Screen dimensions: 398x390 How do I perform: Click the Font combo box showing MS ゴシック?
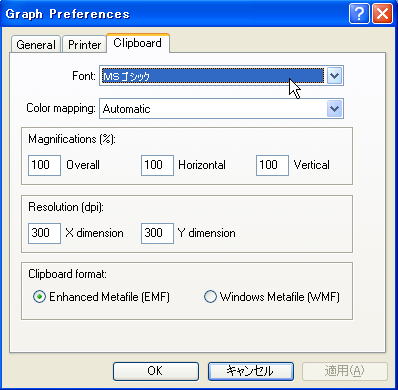[221, 76]
